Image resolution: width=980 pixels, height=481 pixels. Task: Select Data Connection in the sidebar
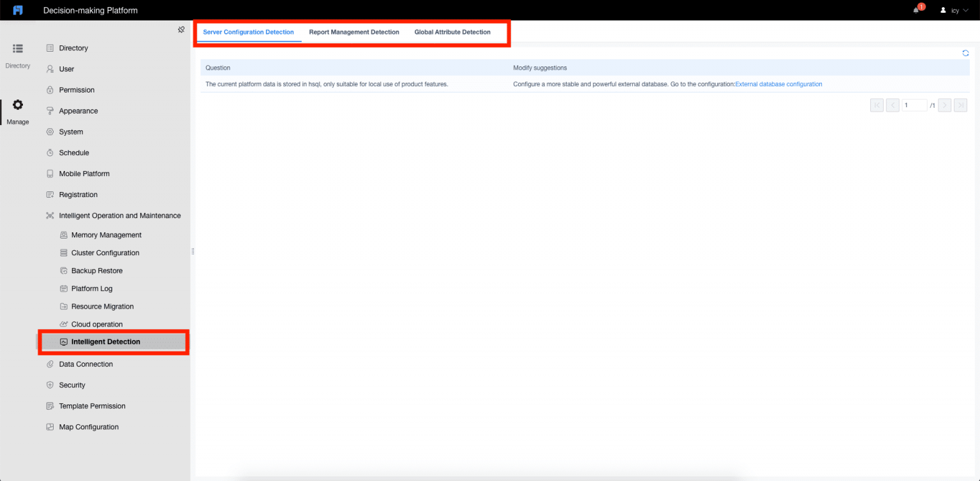pyautogui.click(x=86, y=364)
